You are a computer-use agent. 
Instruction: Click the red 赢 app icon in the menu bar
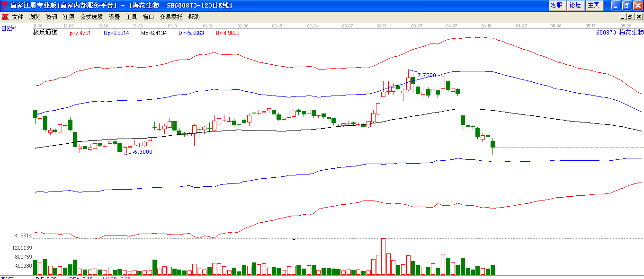click(5, 17)
